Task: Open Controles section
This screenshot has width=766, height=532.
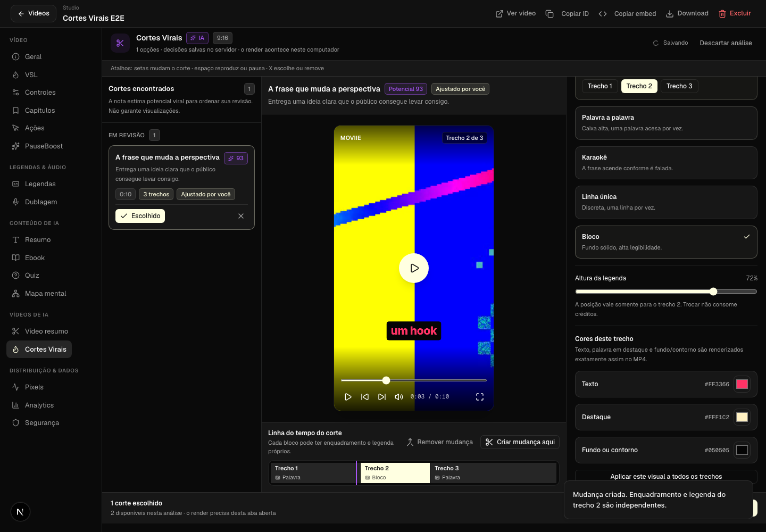Action: (x=40, y=93)
